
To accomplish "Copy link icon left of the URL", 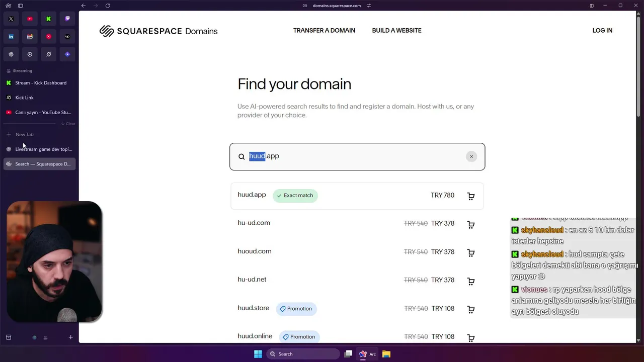I will (305, 6).
